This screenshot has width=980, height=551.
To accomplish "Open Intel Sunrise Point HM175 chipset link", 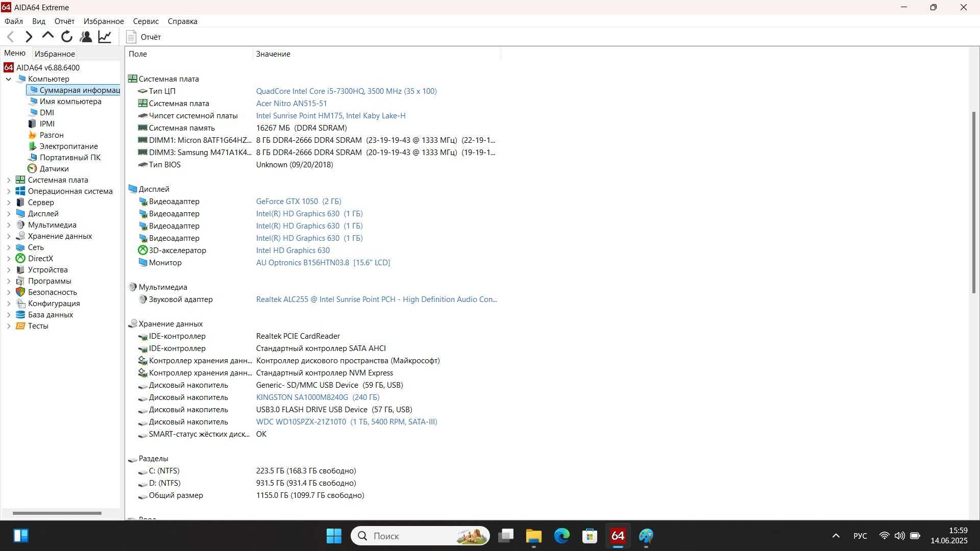I will [x=331, y=116].
